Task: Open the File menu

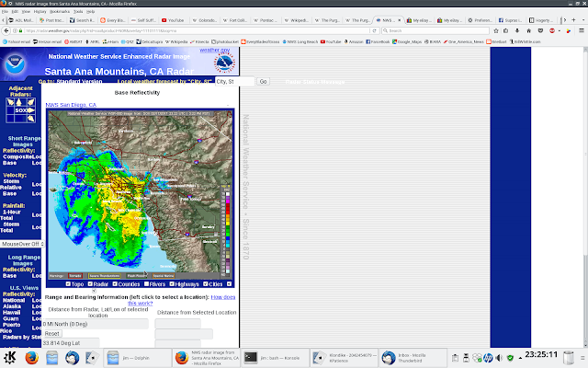Action: [5, 12]
